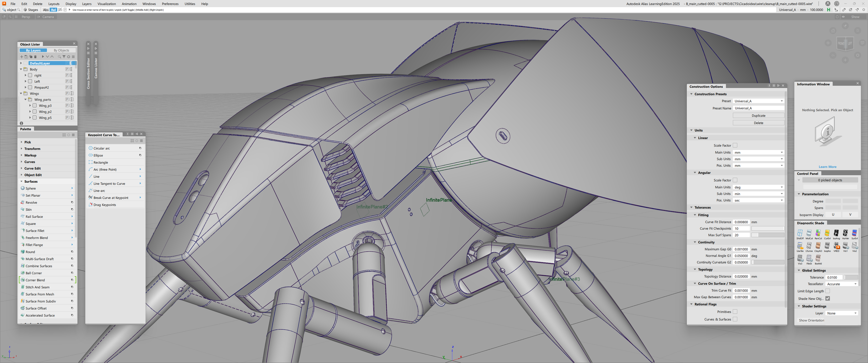
Task: Expand the right layer in Object Lister
Action: click(25, 75)
